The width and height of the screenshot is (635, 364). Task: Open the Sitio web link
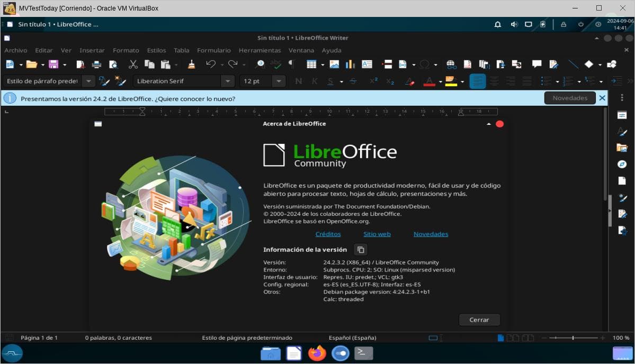pyautogui.click(x=377, y=234)
